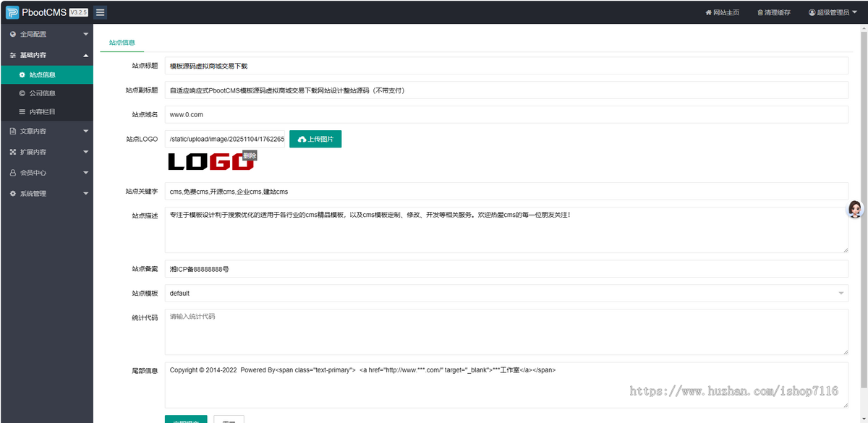Click the 上传图片 upload button

tap(315, 139)
